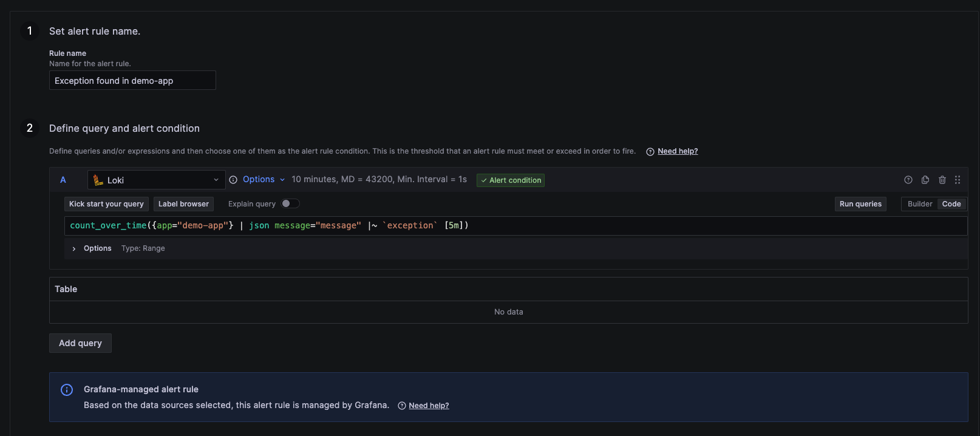980x436 pixels.
Task: Click the query help question-mark icon
Action: (908, 180)
